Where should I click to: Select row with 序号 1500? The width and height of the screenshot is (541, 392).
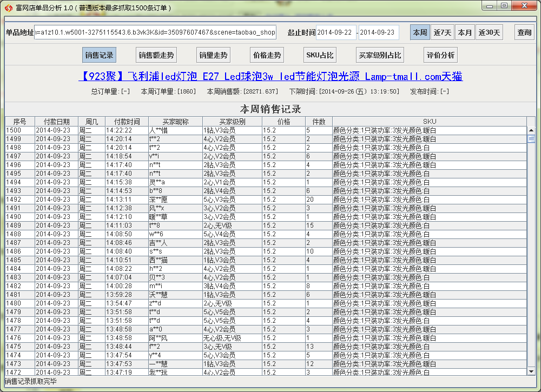pyautogui.click(x=266, y=130)
